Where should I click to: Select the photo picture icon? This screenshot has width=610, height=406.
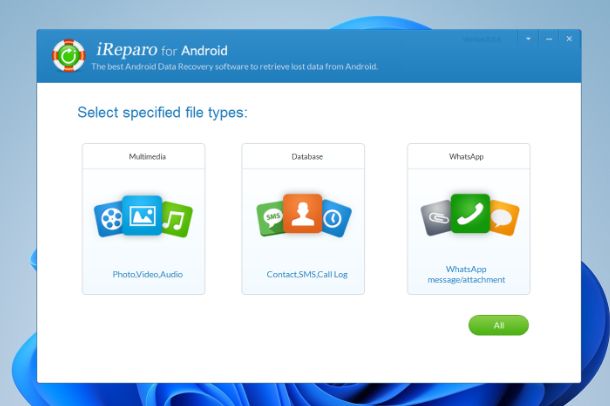pos(142,215)
